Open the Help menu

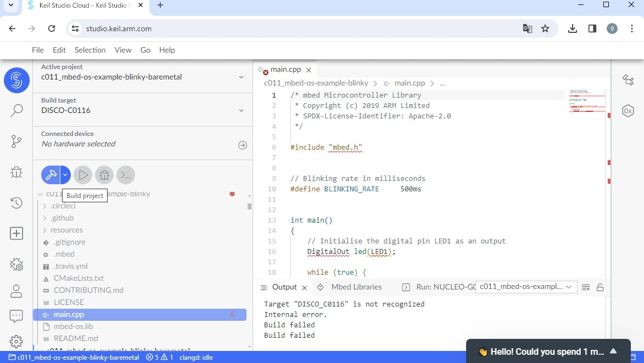click(167, 50)
